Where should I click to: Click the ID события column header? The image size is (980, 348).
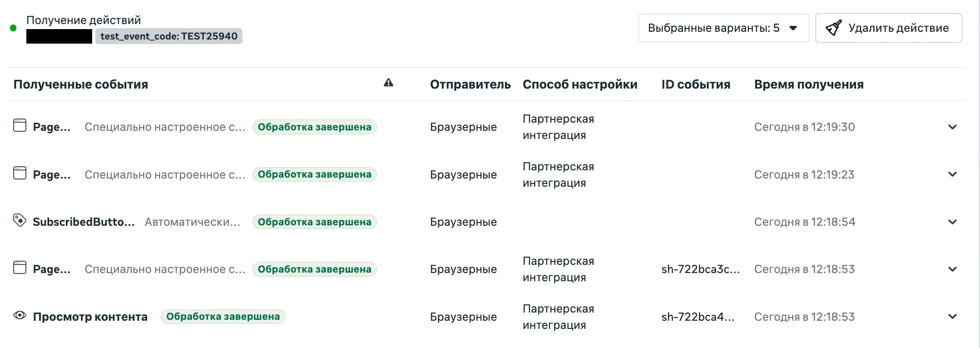tap(696, 85)
